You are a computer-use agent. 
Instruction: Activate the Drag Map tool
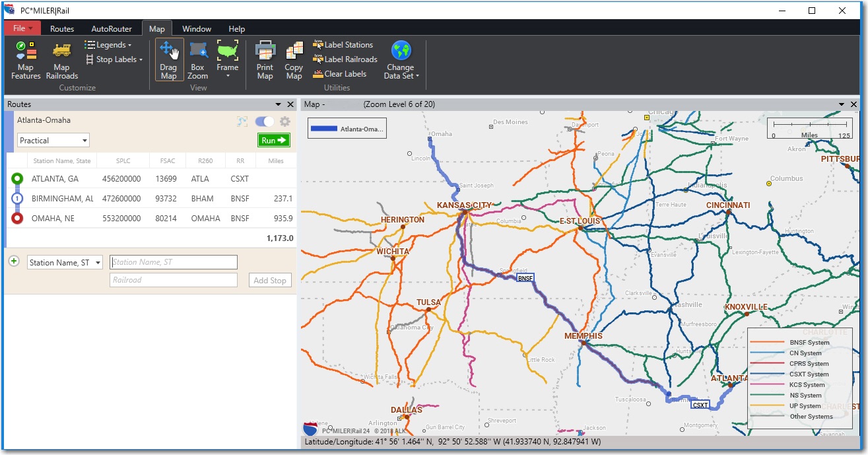tap(169, 60)
